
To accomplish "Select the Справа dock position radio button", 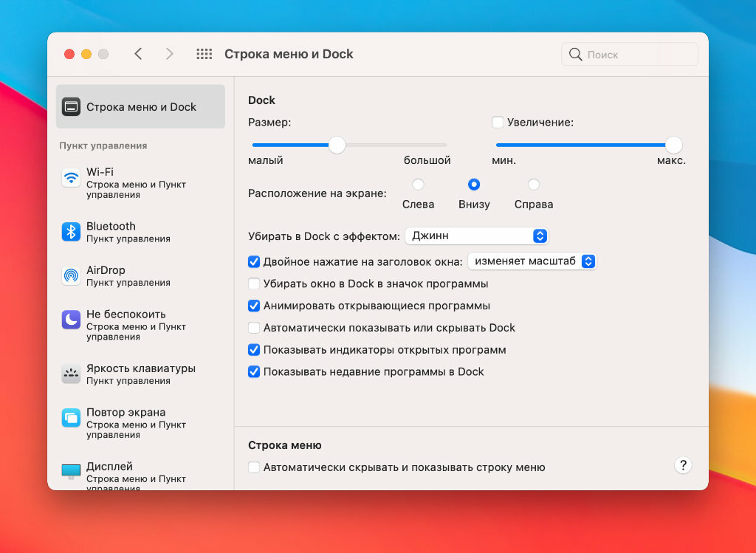I will pyautogui.click(x=533, y=184).
